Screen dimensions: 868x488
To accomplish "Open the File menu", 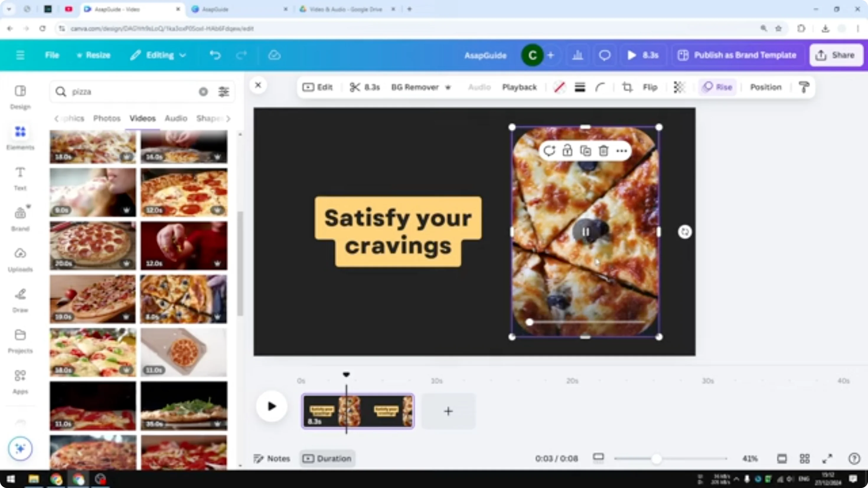I will point(52,55).
